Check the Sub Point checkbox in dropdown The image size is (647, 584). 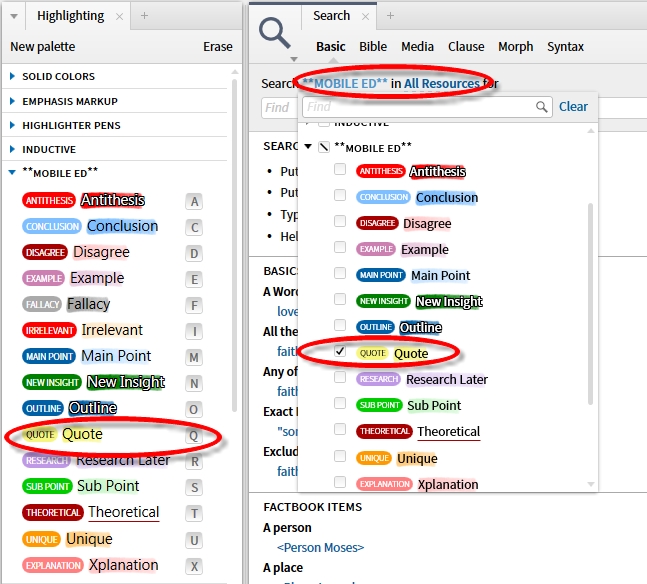(x=340, y=403)
